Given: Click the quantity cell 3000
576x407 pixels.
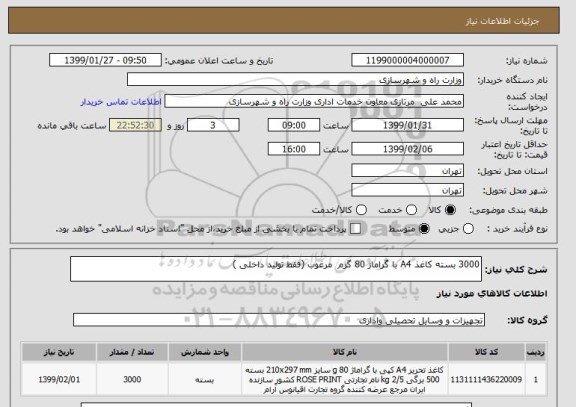Looking at the screenshot, I should point(132,379).
